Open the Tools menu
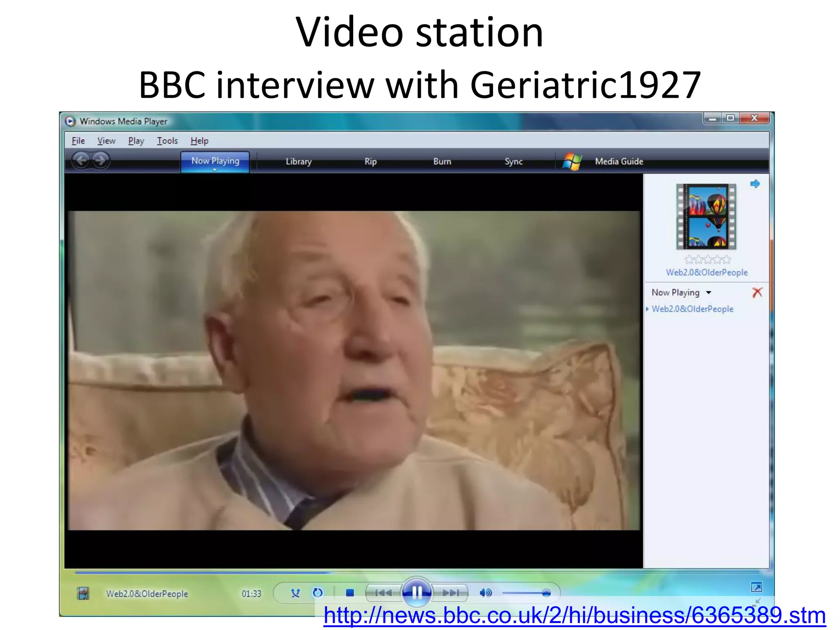This screenshot has width=840, height=630. (x=167, y=141)
